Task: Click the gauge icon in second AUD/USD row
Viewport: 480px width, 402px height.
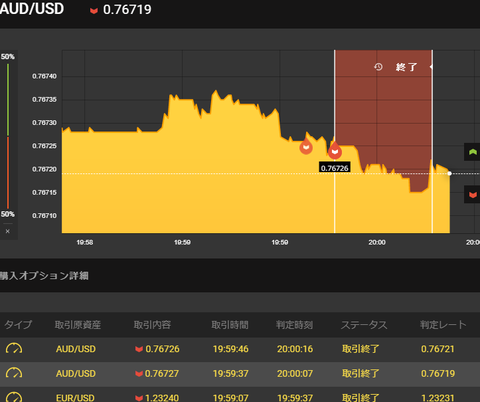Action: [x=14, y=373]
